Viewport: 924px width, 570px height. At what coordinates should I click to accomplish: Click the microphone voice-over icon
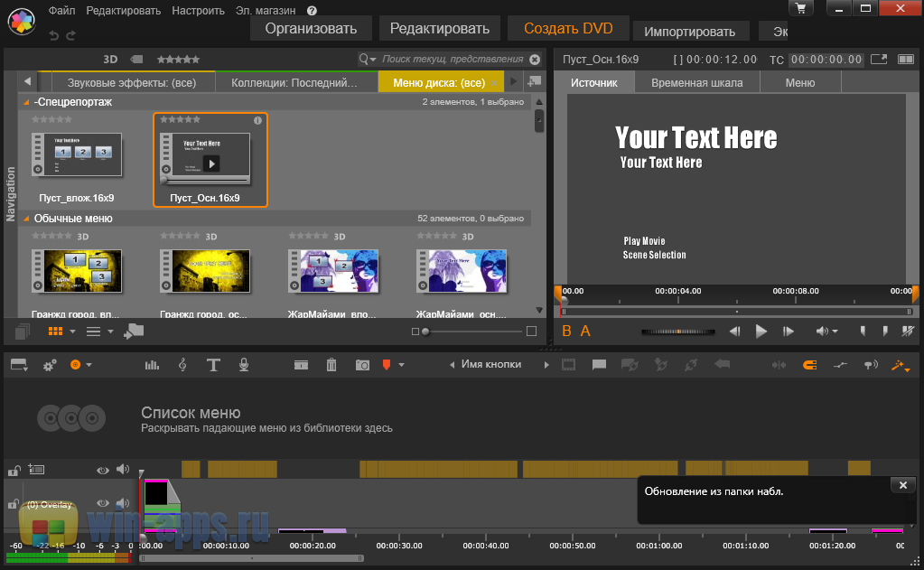(x=243, y=365)
